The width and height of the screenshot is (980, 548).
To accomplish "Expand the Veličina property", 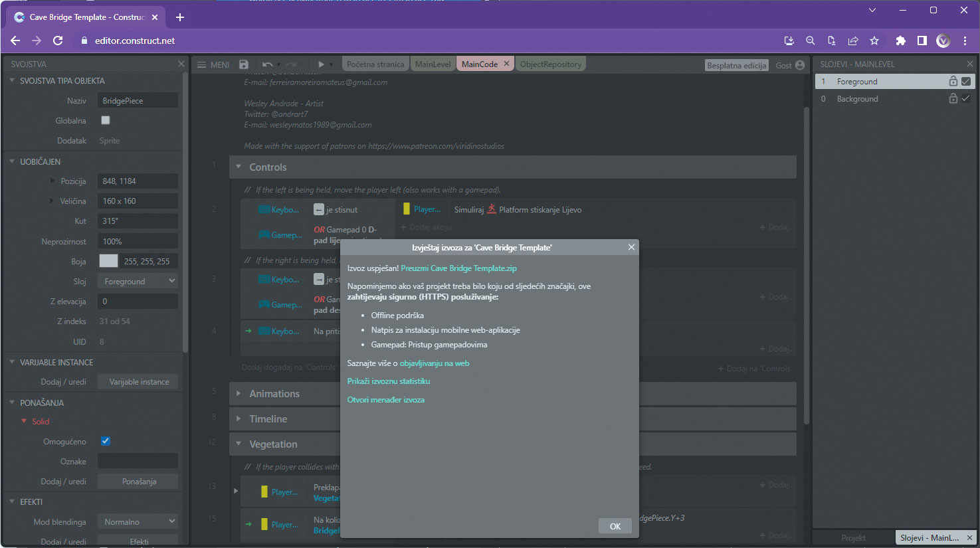I will tap(52, 201).
